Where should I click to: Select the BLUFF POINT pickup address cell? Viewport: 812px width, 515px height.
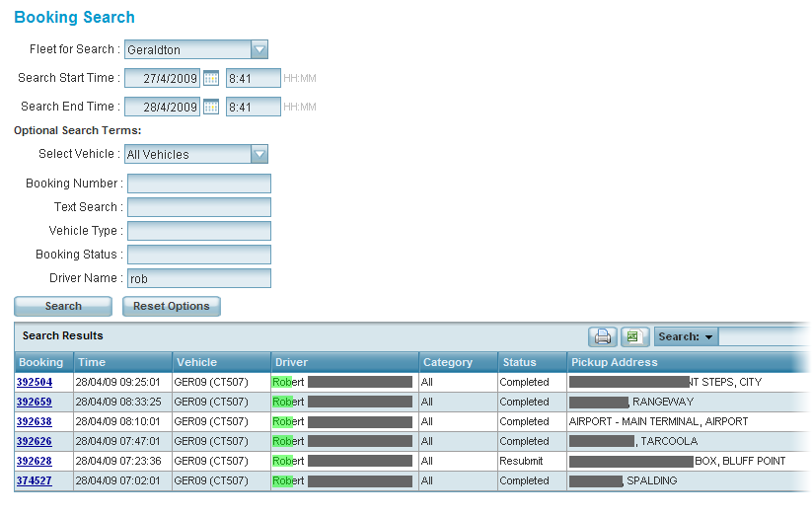coord(689,461)
